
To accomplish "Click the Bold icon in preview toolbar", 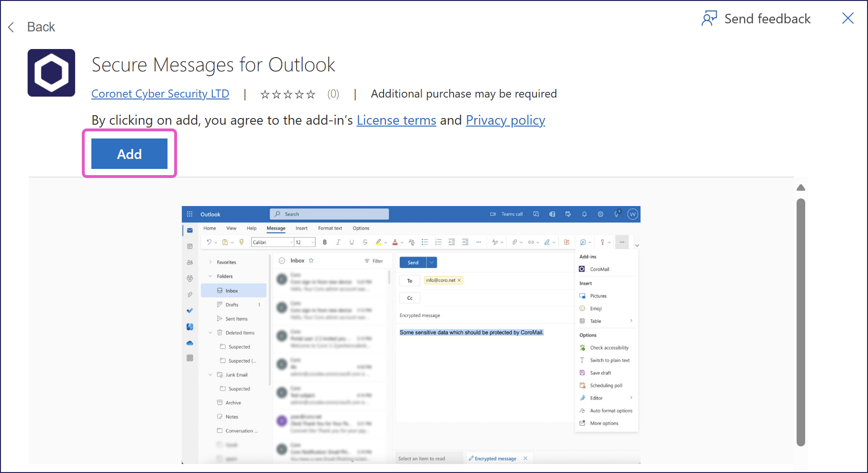I will point(325,242).
